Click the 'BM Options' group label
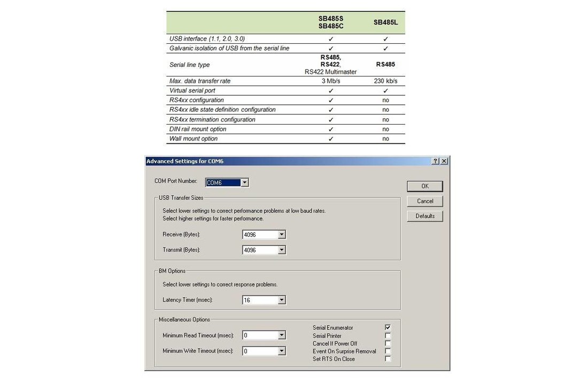Viewport: 588px width, 385px height. [172, 271]
